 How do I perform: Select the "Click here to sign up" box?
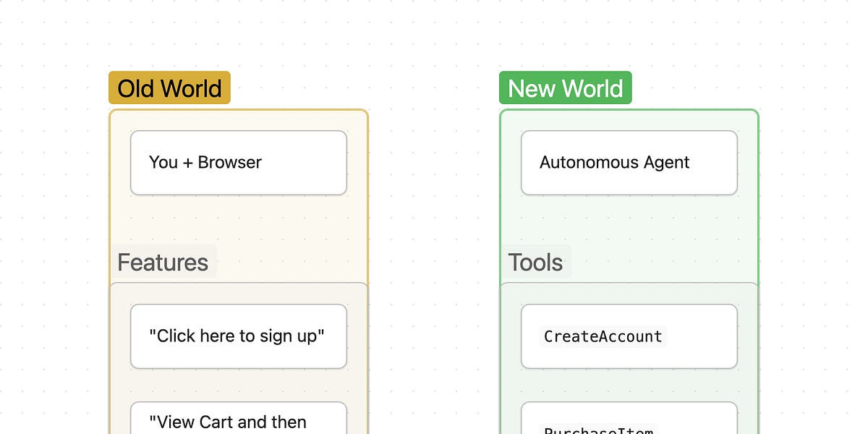click(238, 336)
